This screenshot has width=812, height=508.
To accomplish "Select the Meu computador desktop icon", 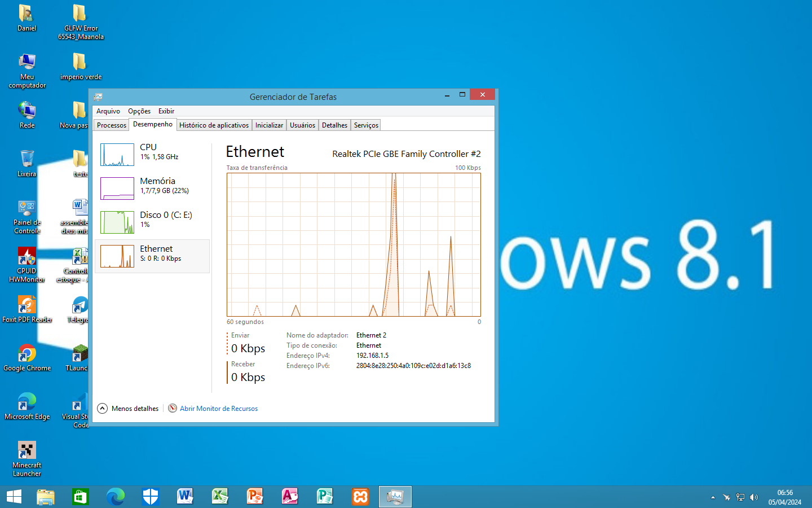I will click(27, 71).
